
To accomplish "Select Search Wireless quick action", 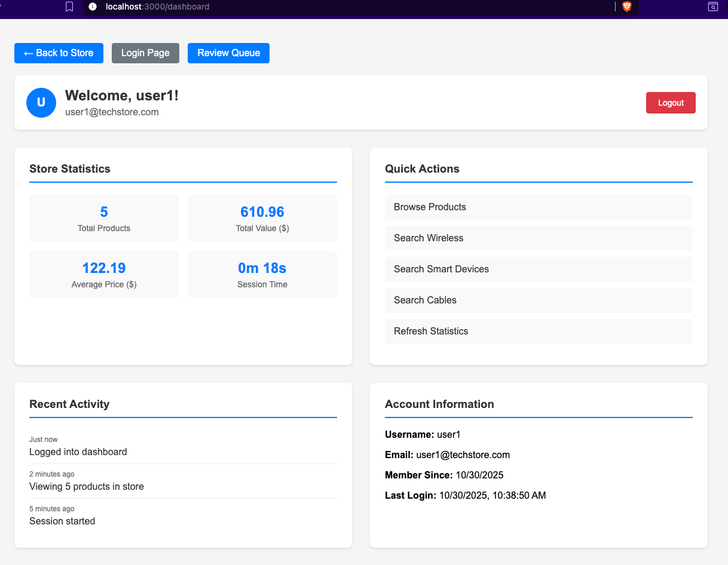I will 538,238.
